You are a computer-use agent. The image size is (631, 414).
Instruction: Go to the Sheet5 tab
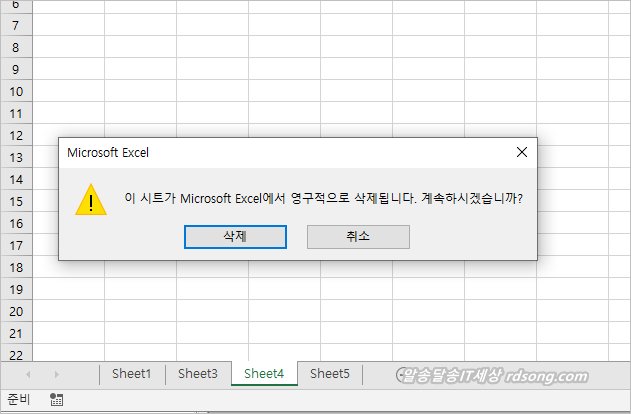pyautogui.click(x=329, y=374)
